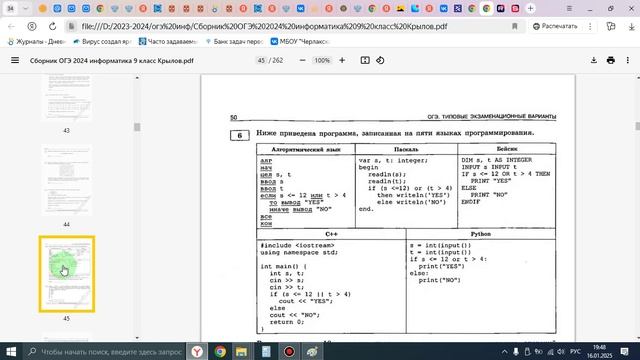Zoom out the PDF with minus button
Screen dimensions: 640x360
pos(302,60)
